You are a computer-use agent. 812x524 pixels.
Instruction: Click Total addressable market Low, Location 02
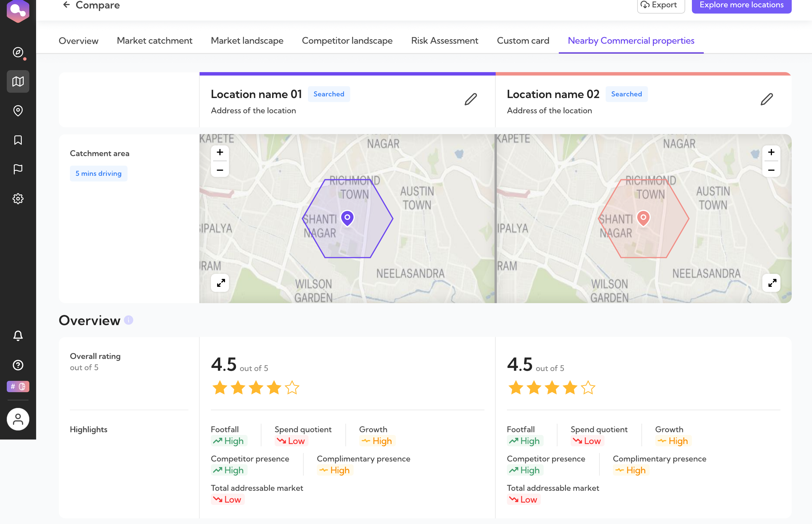pos(524,499)
